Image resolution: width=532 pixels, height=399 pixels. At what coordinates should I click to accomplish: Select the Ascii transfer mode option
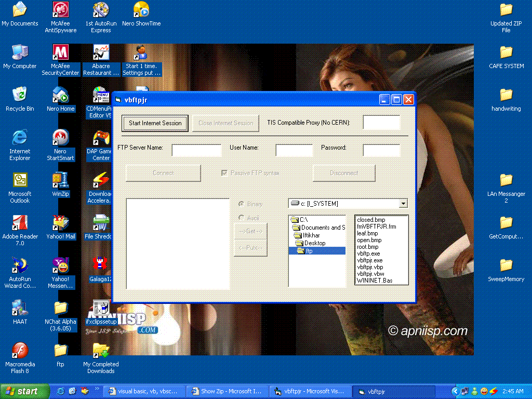[x=241, y=218]
